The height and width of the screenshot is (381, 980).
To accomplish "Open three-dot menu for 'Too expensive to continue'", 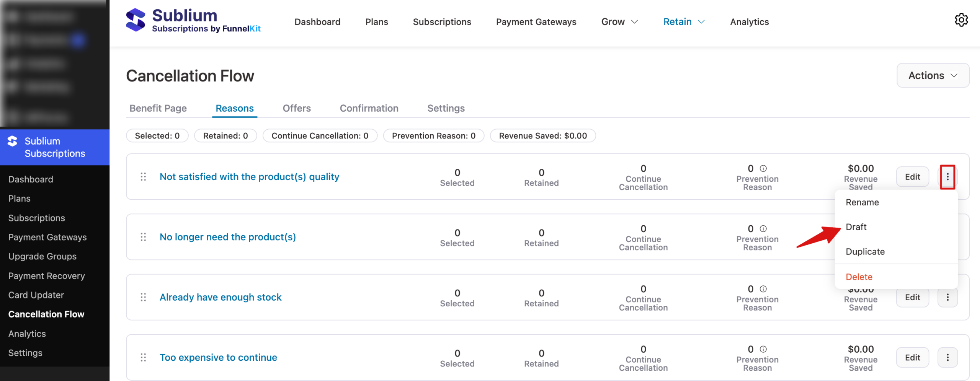I will click(947, 357).
